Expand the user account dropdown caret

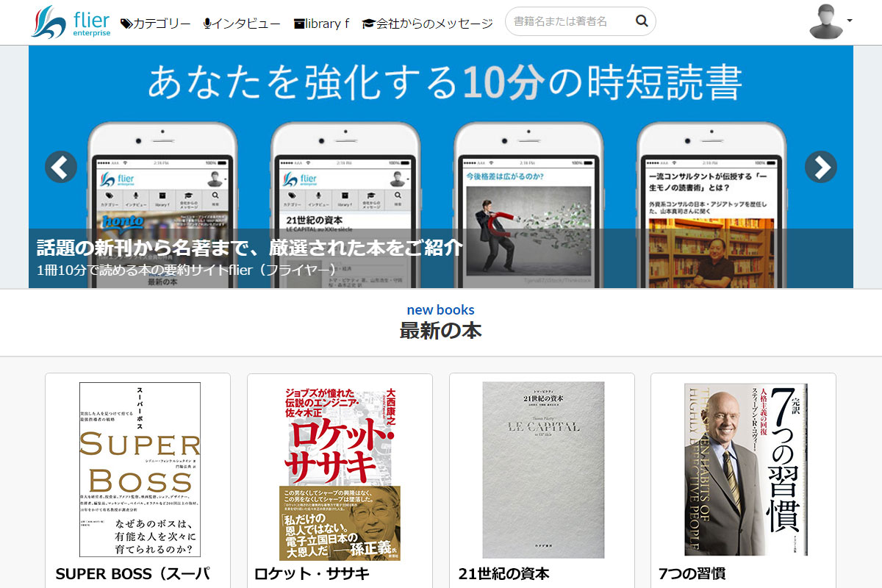coord(850,21)
